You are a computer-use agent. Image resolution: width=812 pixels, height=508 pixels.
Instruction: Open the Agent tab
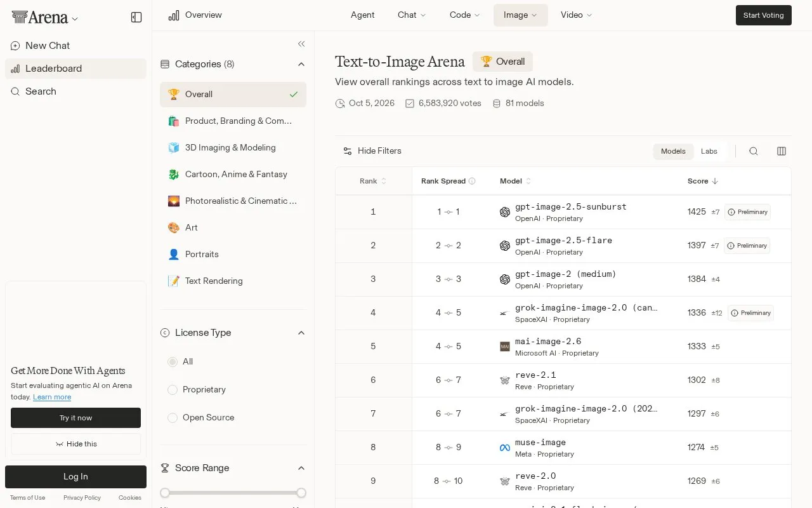click(x=363, y=15)
